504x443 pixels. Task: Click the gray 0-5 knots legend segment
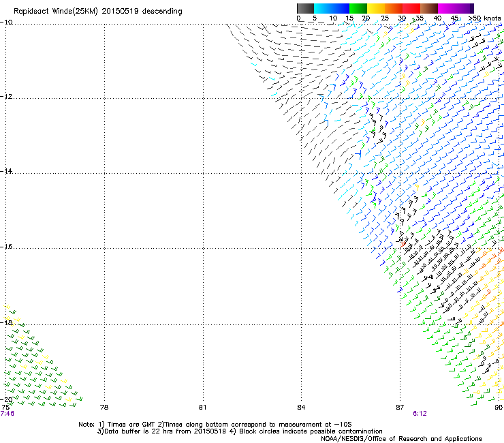(305, 8)
